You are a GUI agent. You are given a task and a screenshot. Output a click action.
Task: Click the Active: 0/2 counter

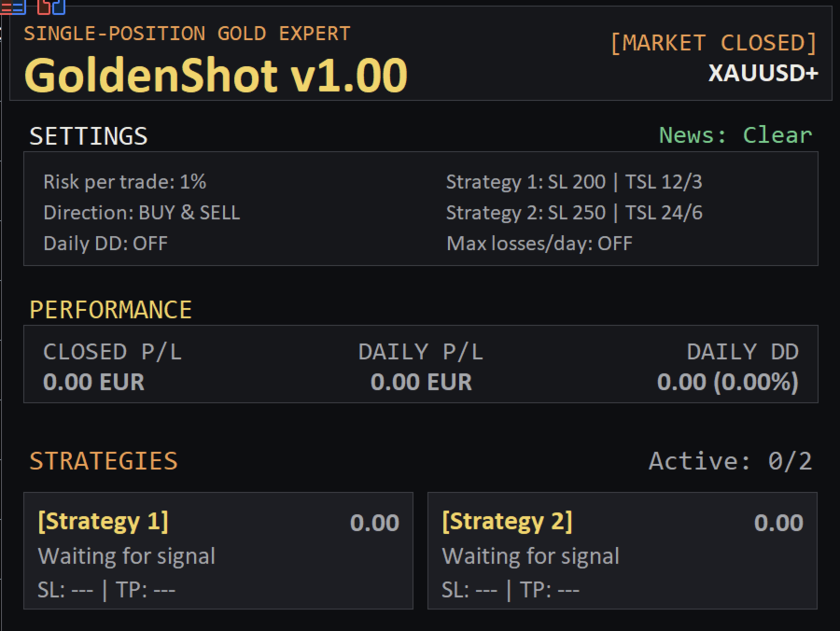click(731, 461)
